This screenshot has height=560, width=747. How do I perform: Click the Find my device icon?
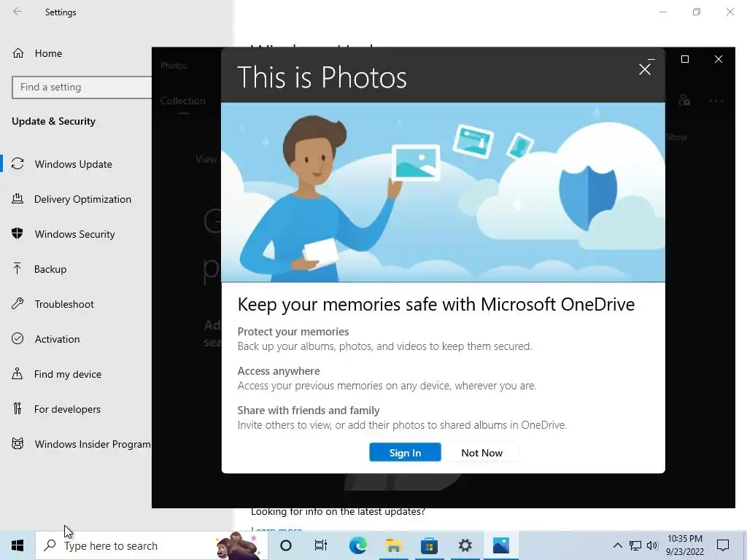pos(18,374)
